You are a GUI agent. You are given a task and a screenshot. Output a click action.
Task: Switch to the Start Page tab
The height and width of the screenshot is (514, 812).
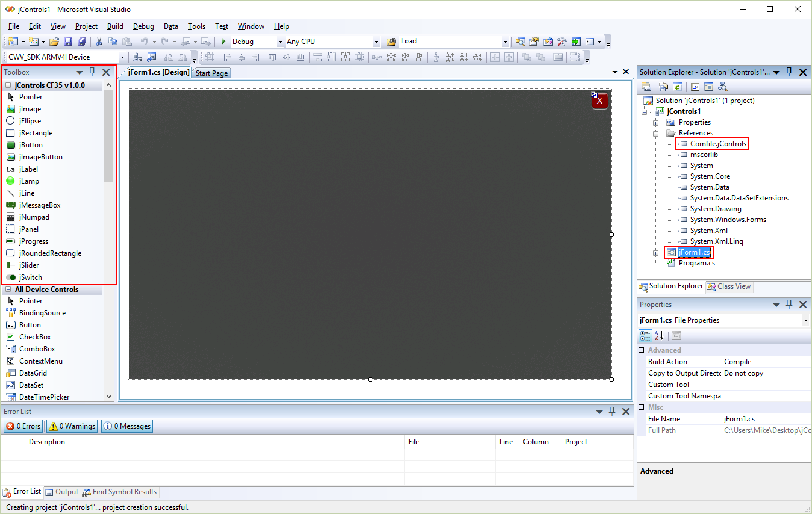click(211, 73)
